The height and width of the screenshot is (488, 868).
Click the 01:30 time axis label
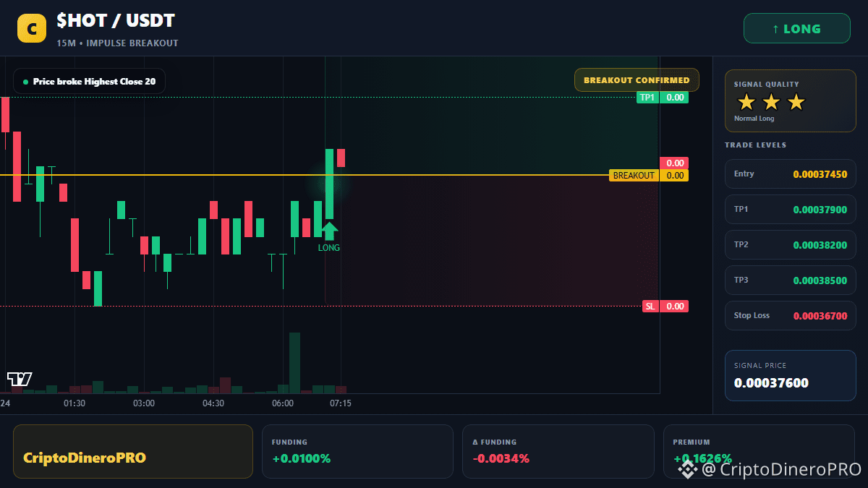click(x=75, y=403)
